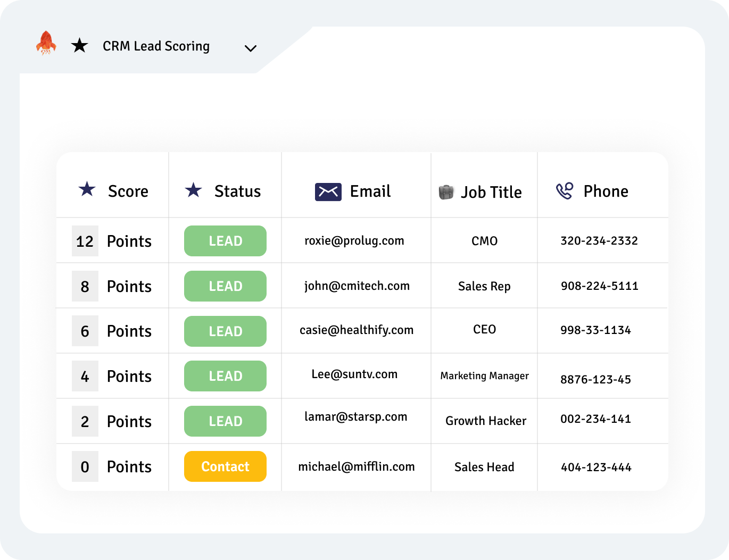The image size is (729, 560).
Task: Click the star icon beside CRM Lead Scoring
Action: [x=79, y=45]
